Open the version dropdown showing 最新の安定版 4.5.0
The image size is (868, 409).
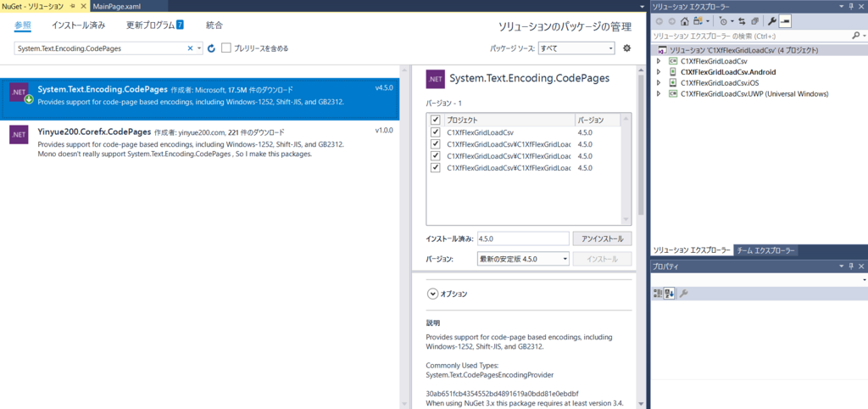point(522,259)
